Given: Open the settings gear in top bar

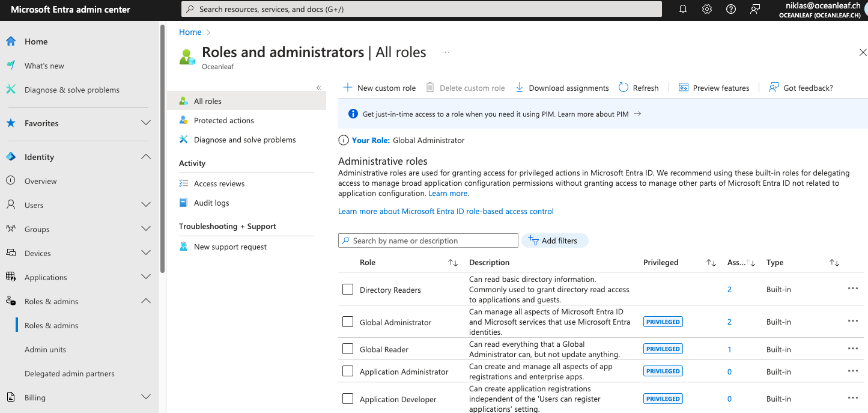Looking at the screenshot, I should [707, 9].
